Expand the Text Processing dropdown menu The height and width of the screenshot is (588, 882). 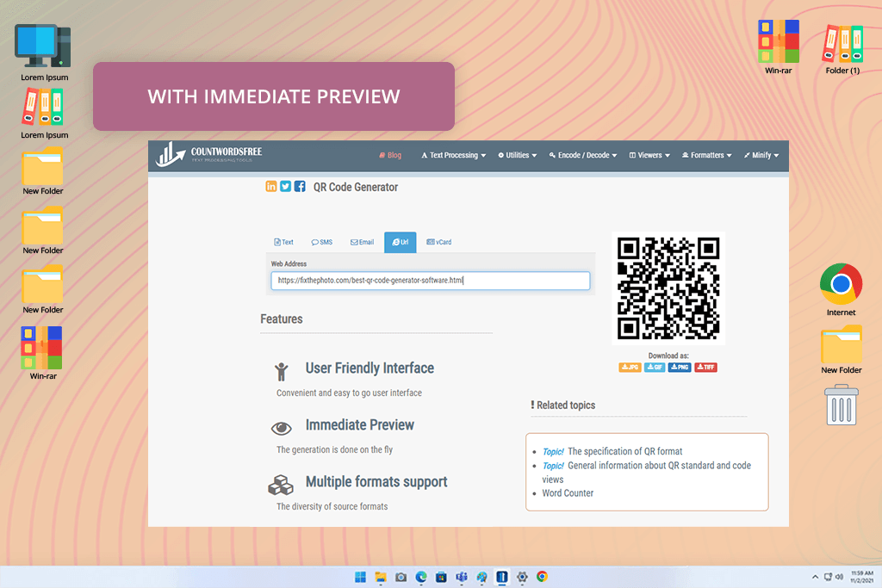coord(453,155)
